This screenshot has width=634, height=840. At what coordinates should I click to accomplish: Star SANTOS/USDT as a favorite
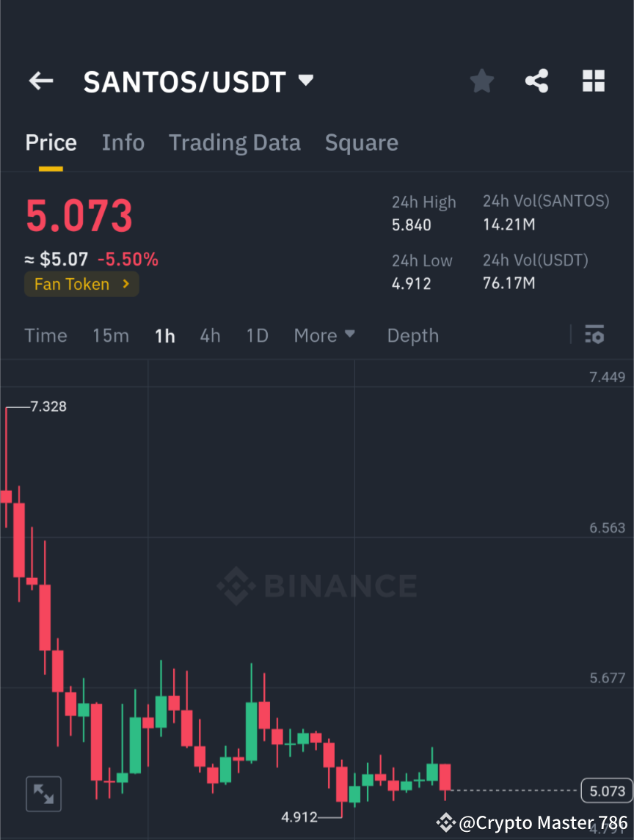click(x=481, y=81)
